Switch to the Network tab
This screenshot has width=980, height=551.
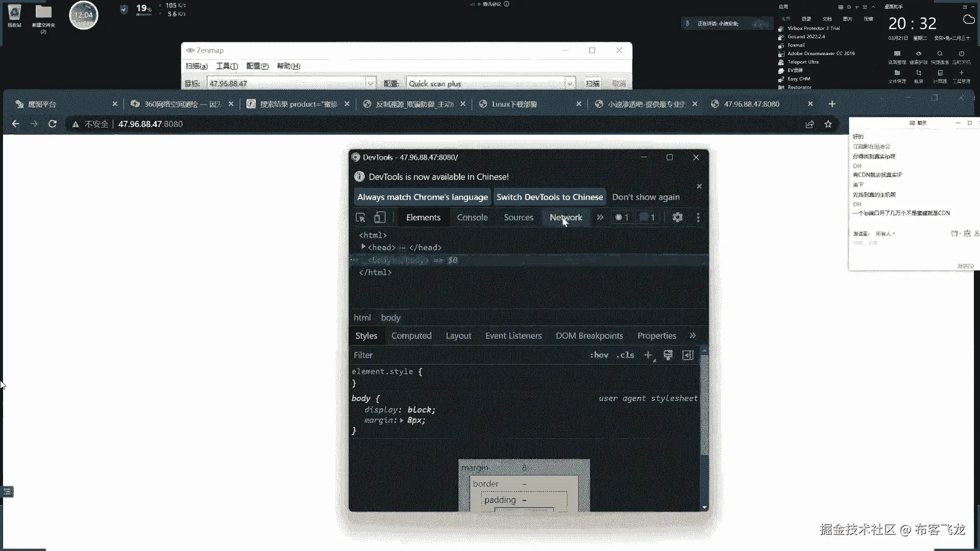point(566,217)
